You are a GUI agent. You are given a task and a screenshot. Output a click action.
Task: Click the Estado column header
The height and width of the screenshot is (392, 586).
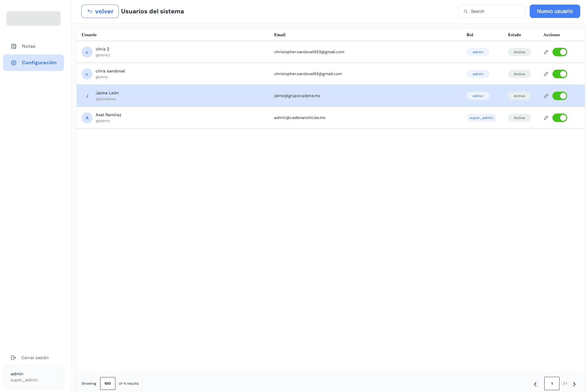point(514,35)
